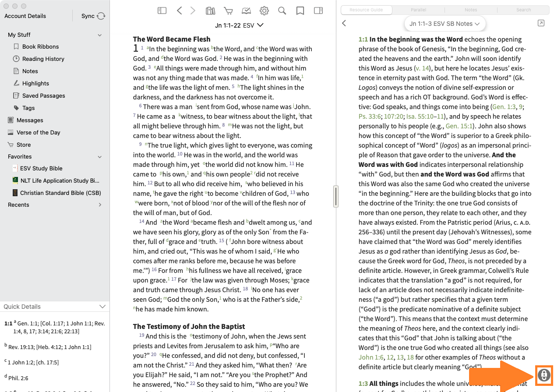This screenshot has height=392, width=554.
Task: Collapse the My Stuff section
Action: (x=100, y=35)
